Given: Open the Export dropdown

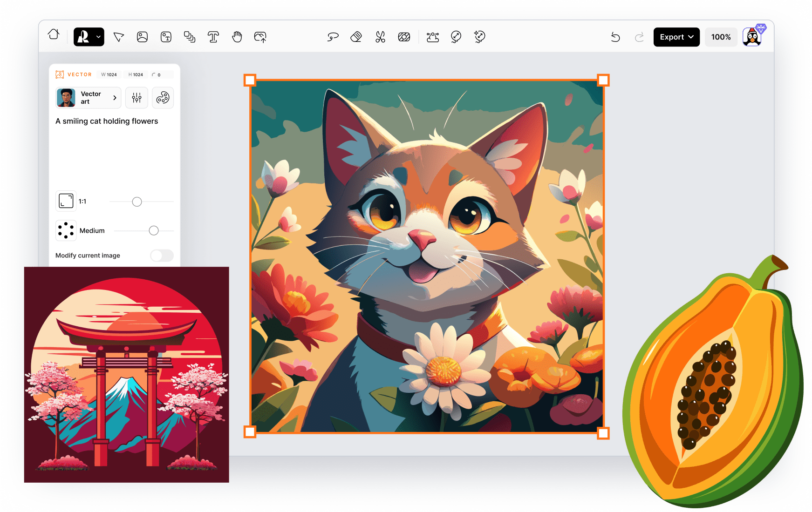Looking at the screenshot, I should click(676, 37).
